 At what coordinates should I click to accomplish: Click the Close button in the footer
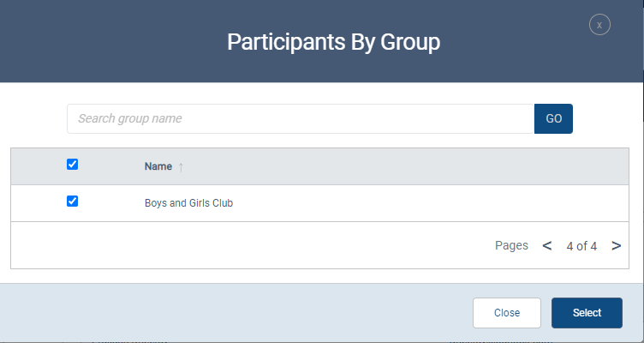[507, 313]
